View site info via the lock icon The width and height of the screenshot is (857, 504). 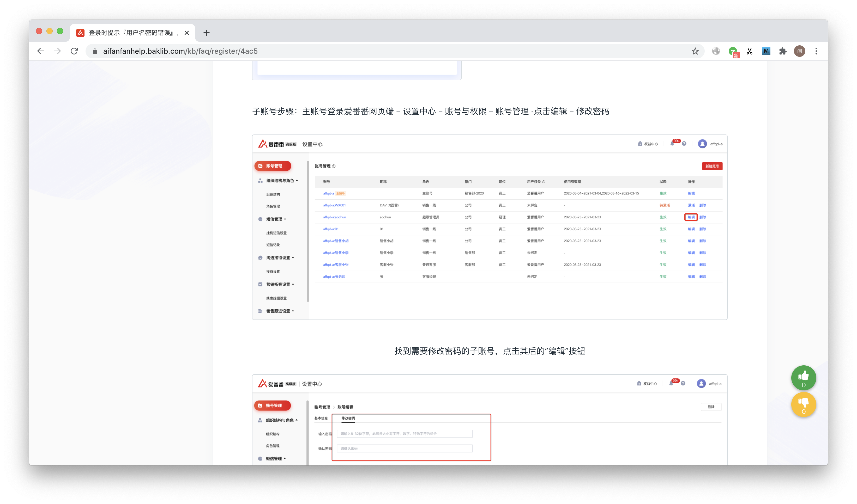[x=95, y=51]
